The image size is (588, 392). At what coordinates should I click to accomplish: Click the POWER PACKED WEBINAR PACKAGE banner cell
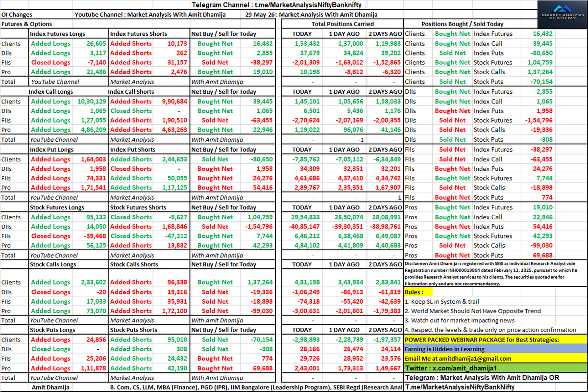click(495, 340)
